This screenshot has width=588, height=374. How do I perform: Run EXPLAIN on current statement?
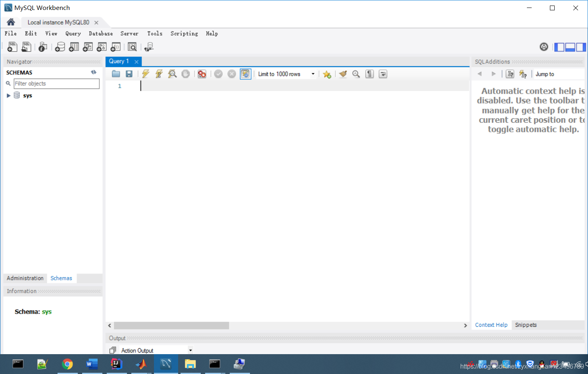(x=172, y=74)
